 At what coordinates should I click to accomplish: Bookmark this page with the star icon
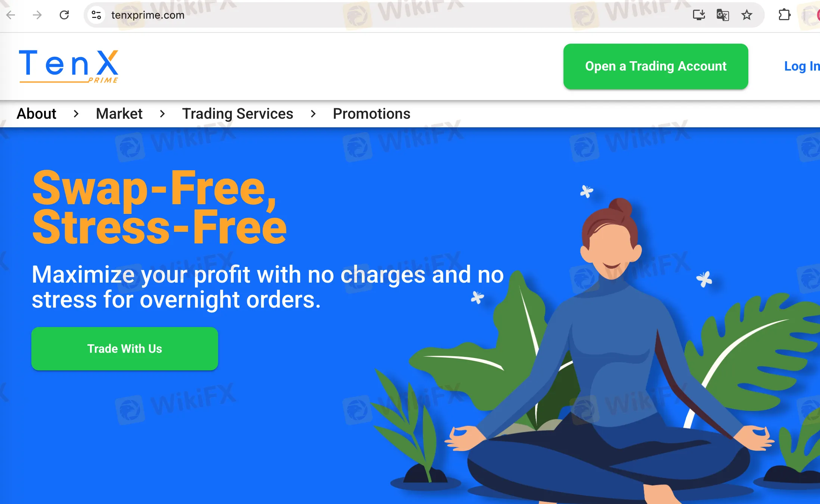click(x=747, y=15)
